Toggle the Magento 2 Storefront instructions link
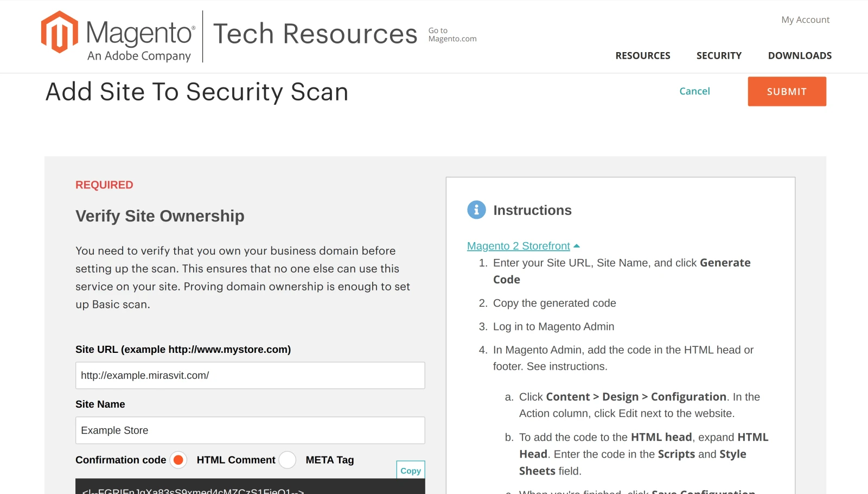Image resolution: width=868 pixels, height=494 pixels. (518, 246)
